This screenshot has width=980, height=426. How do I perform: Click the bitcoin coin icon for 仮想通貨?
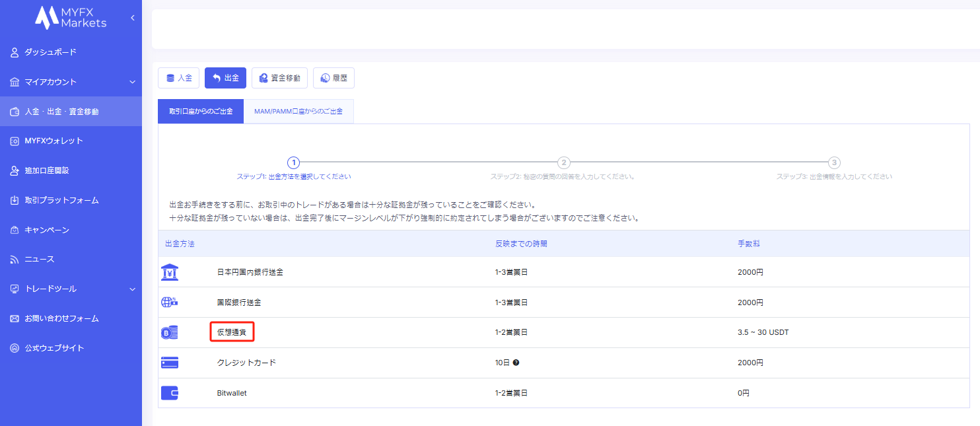(170, 333)
